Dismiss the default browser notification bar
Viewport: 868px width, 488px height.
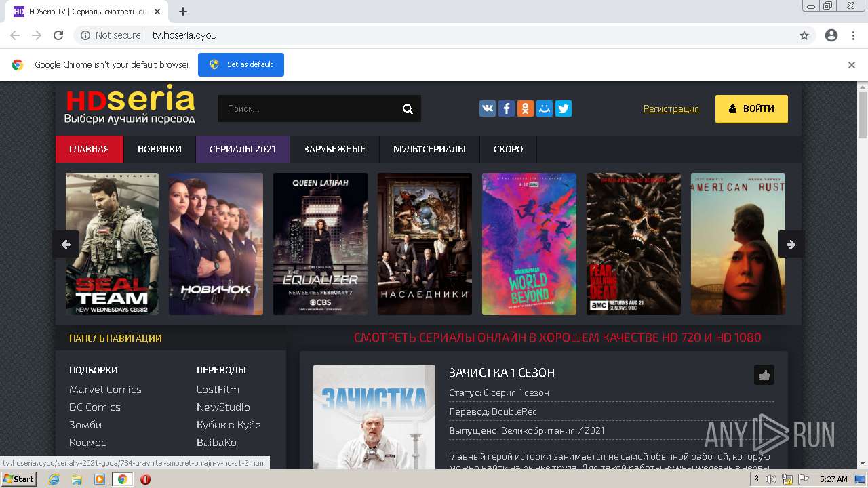(x=852, y=65)
